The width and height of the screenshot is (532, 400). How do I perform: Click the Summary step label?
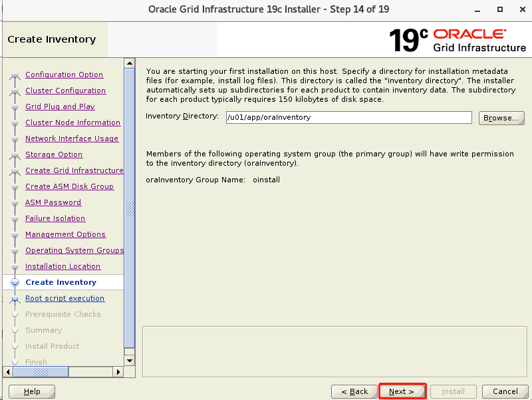[x=44, y=330]
